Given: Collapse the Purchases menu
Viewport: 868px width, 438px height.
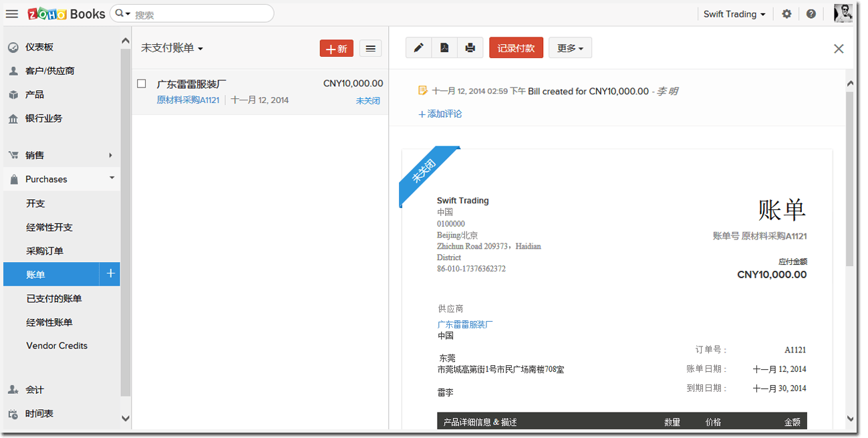Looking at the screenshot, I should [61, 179].
